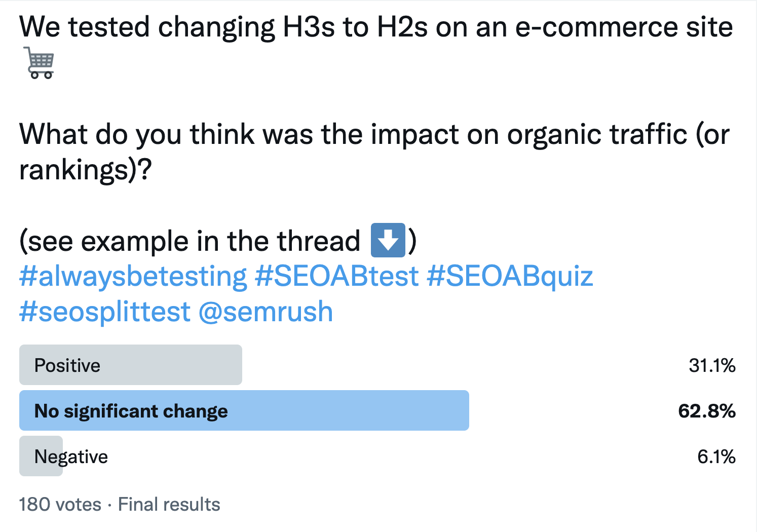This screenshot has height=532, width=757.
Task: Click the blue down arrow emoji
Action: 388,240
